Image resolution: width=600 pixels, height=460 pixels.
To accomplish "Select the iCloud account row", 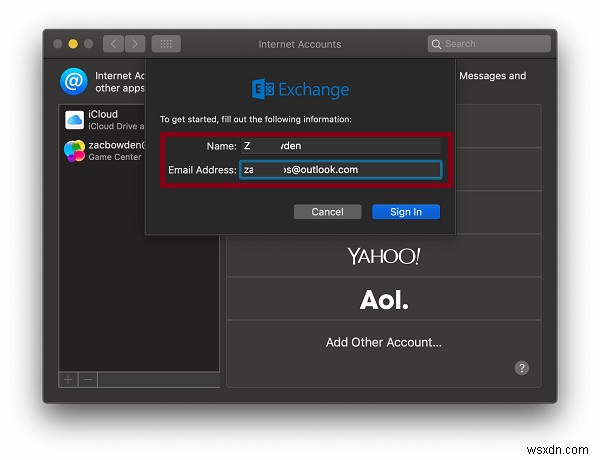I will pos(102,120).
